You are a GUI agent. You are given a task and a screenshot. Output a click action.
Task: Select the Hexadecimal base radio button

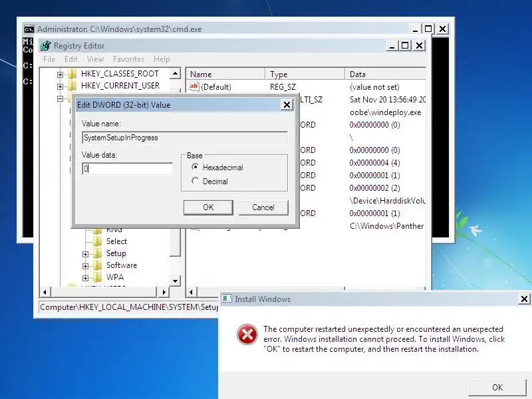point(195,167)
